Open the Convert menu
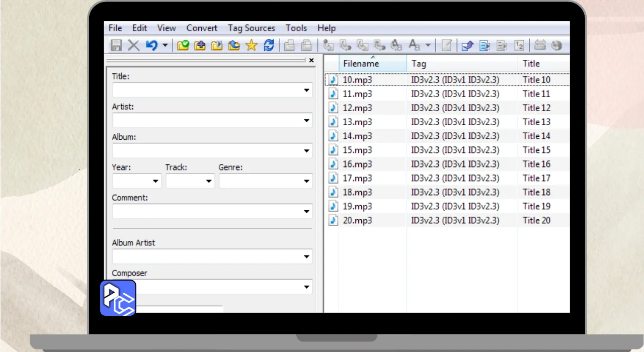The image size is (644, 352). pyautogui.click(x=202, y=28)
